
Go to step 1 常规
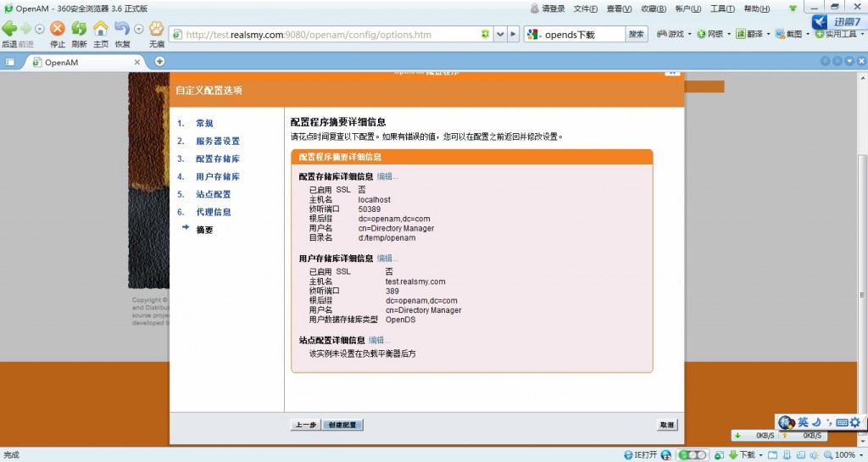(x=204, y=124)
